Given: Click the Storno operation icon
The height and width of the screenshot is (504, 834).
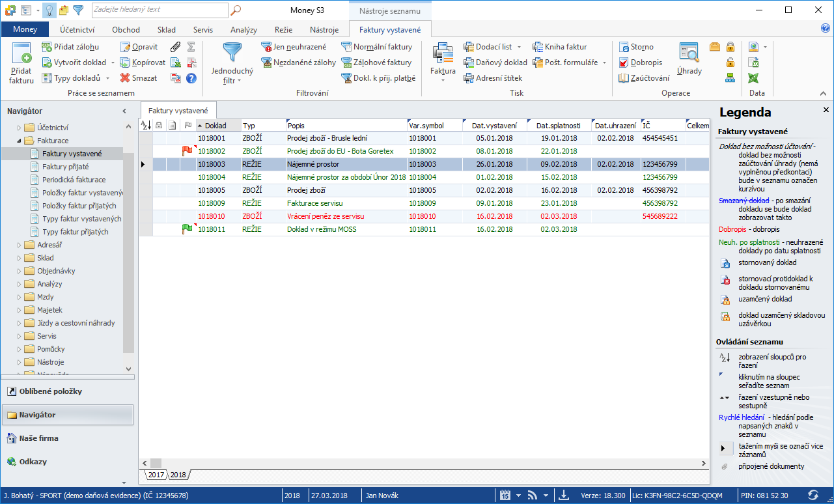Looking at the screenshot, I should tap(623, 47).
